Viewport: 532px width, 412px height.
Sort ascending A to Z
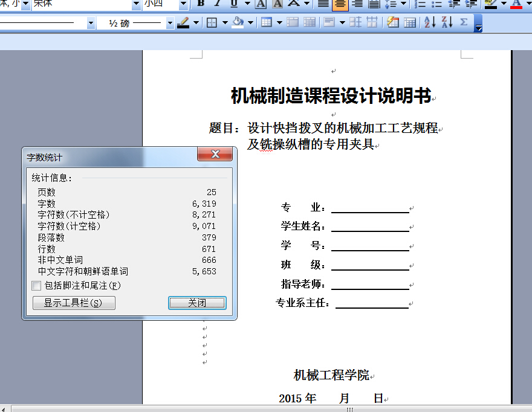pyautogui.click(x=430, y=23)
